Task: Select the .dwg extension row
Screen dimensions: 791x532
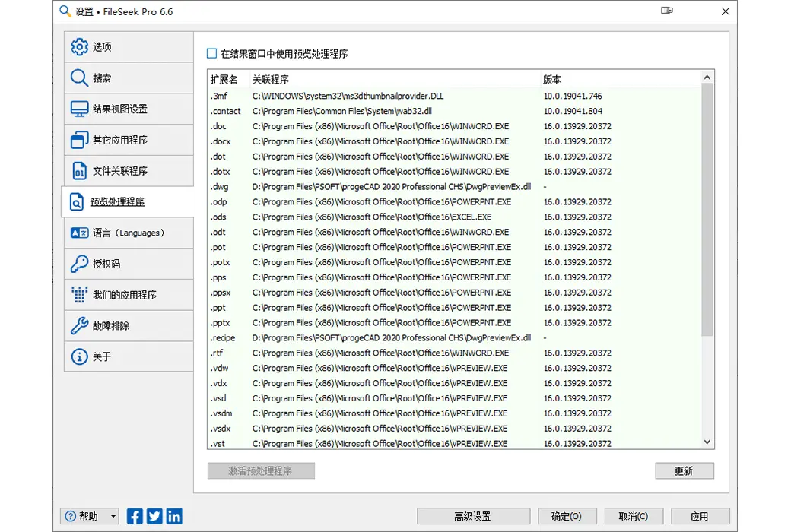Action: coord(454,186)
